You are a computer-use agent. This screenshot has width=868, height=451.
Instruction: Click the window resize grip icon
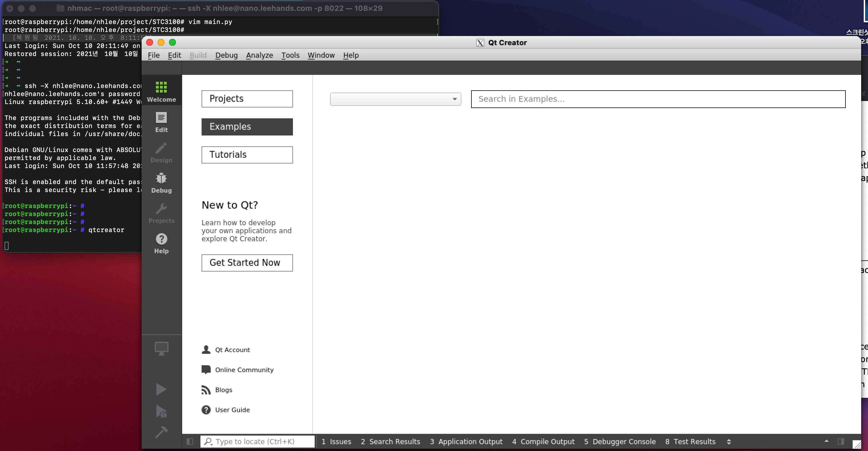pyautogui.click(x=856, y=445)
